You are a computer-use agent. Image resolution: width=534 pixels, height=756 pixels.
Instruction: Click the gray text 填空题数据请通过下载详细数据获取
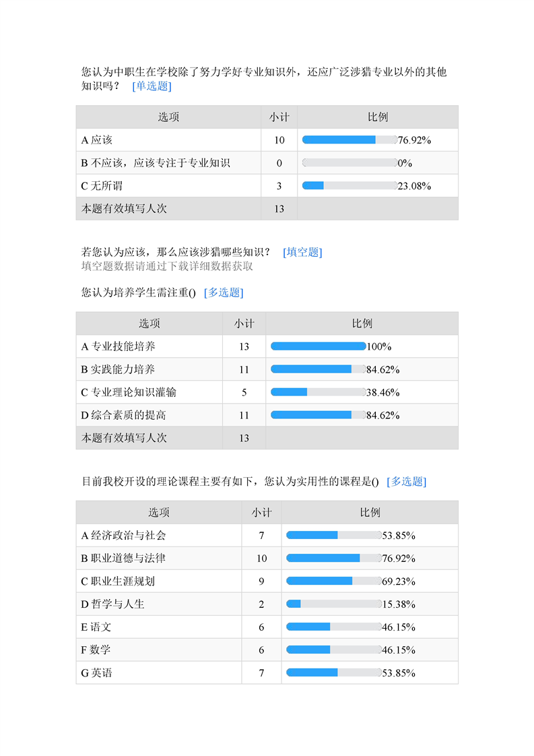pos(167,266)
